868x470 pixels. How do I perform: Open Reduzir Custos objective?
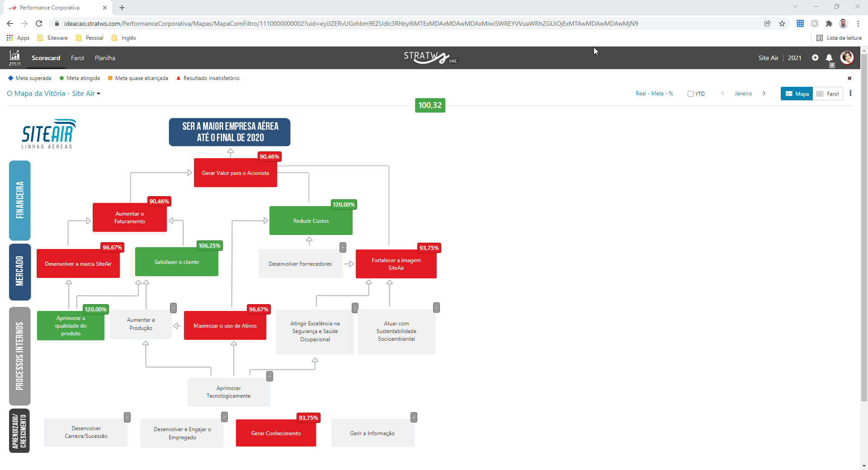tap(311, 221)
